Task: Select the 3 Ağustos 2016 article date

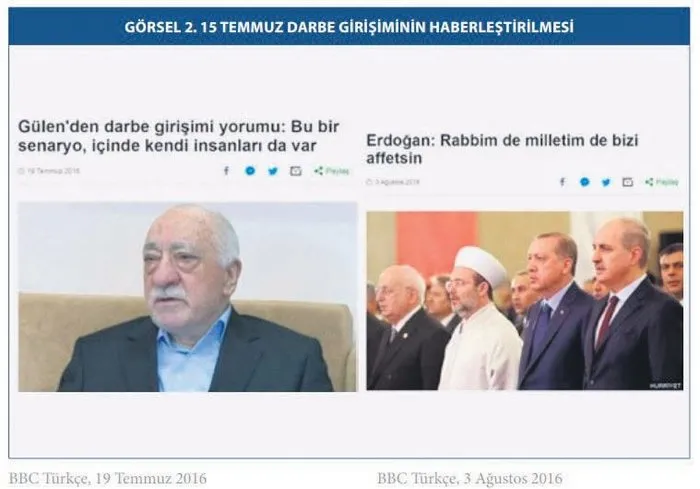Action: tap(392, 182)
